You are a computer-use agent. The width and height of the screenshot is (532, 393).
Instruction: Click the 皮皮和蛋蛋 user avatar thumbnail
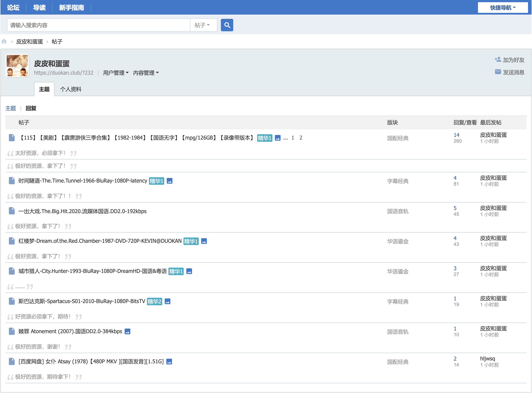pyautogui.click(x=17, y=66)
